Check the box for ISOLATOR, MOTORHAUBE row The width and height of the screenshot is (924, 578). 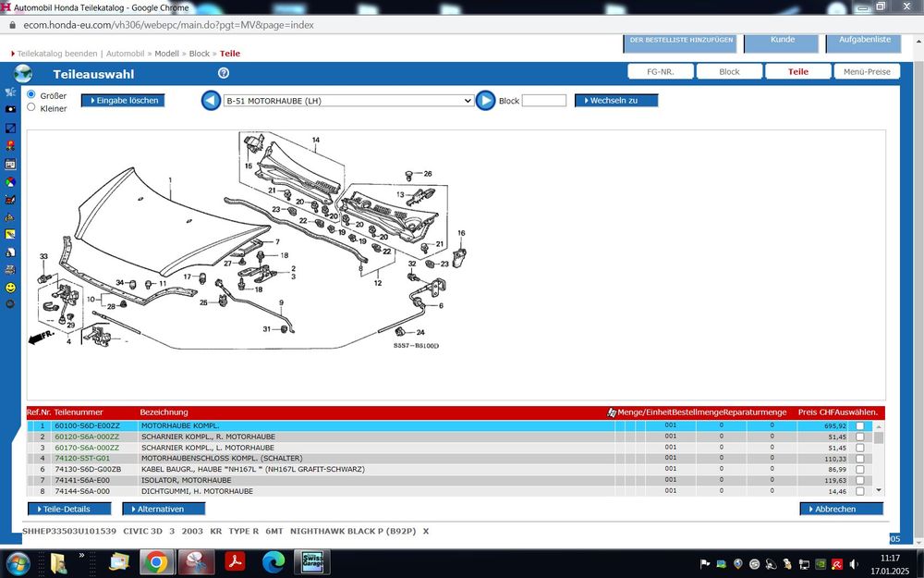pyautogui.click(x=859, y=481)
